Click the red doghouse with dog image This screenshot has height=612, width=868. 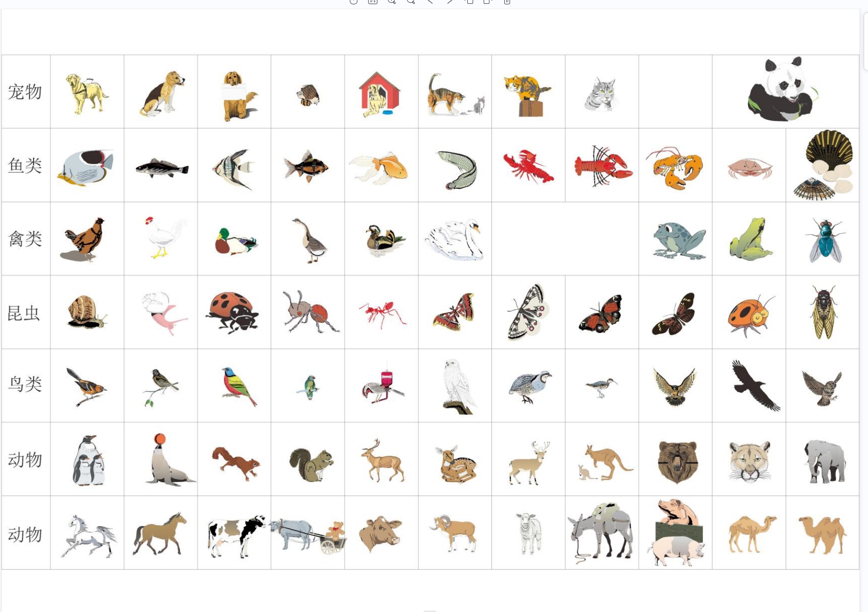pyautogui.click(x=379, y=94)
